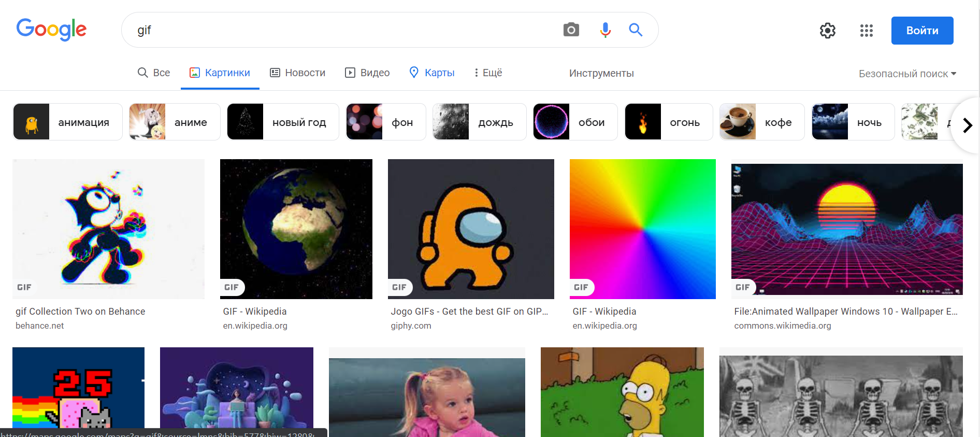Screen dimensions: 980x437
Task: Click the Войти sign-in button
Action: click(x=922, y=31)
